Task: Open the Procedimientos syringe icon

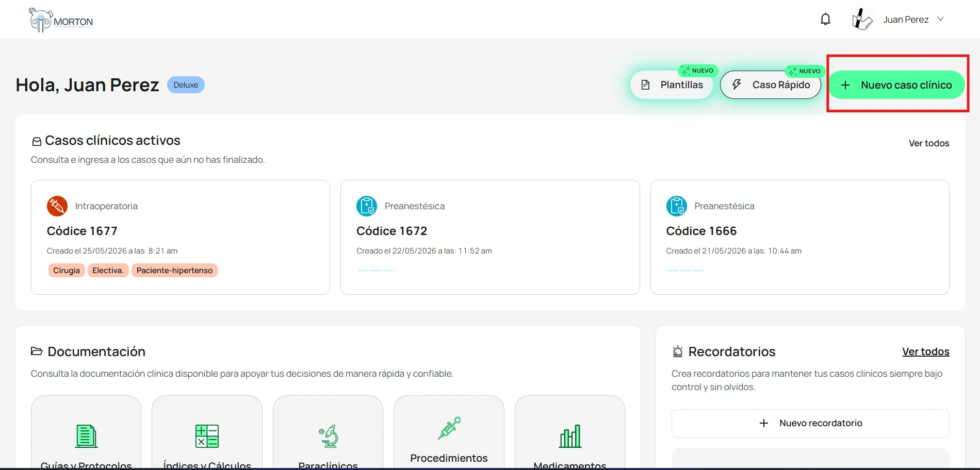Action: pyautogui.click(x=449, y=428)
